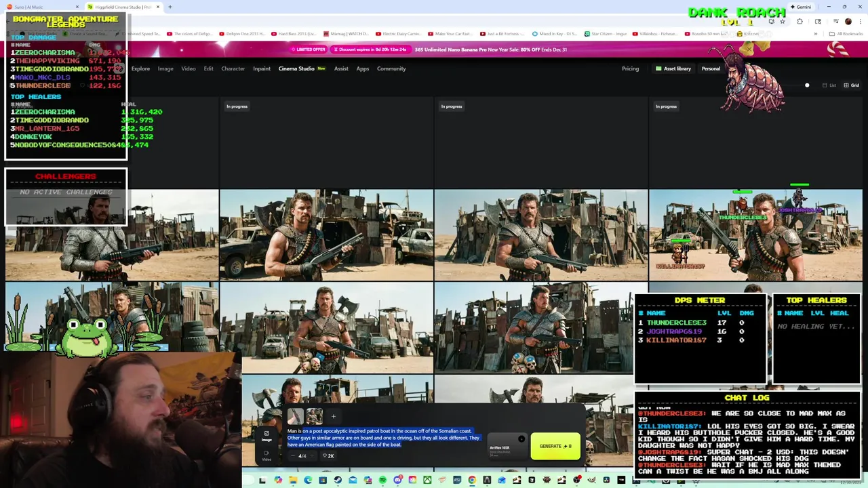Bookmark this page with the star icon
This screenshot has width=868, height=488.
[783, 21]
